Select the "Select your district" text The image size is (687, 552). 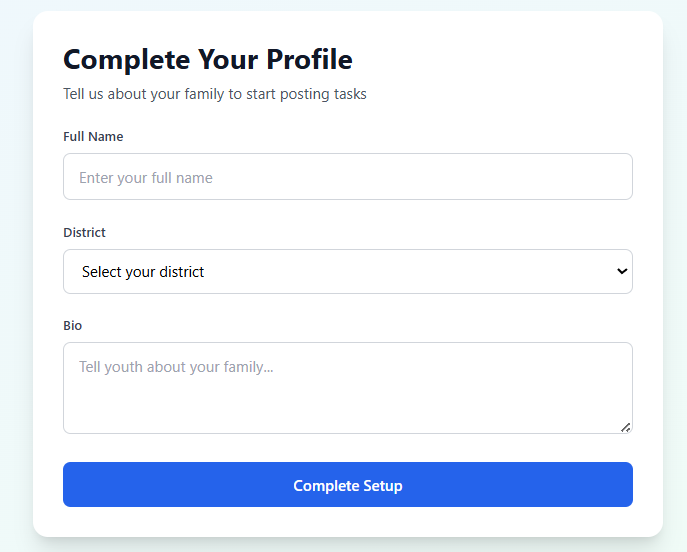(x=143, y=272)
